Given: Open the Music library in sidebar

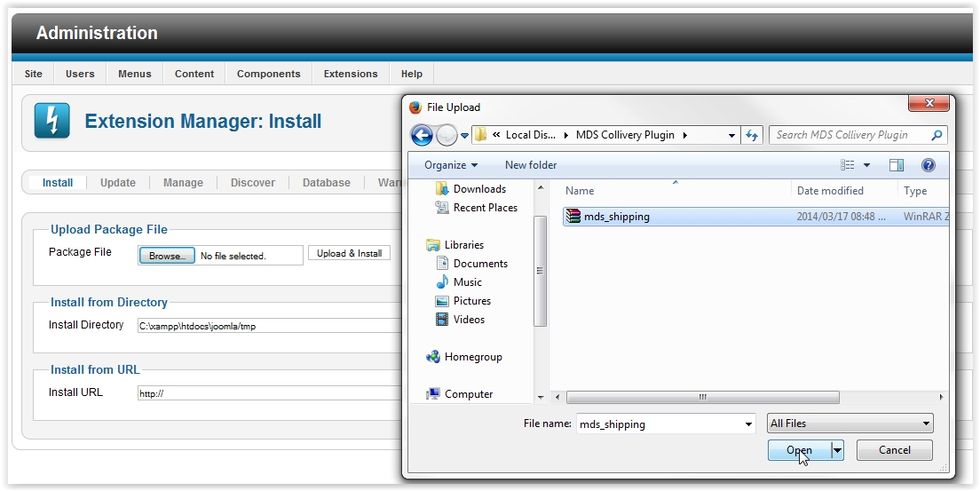Looking at the screenshot, I should coord(467,282).
